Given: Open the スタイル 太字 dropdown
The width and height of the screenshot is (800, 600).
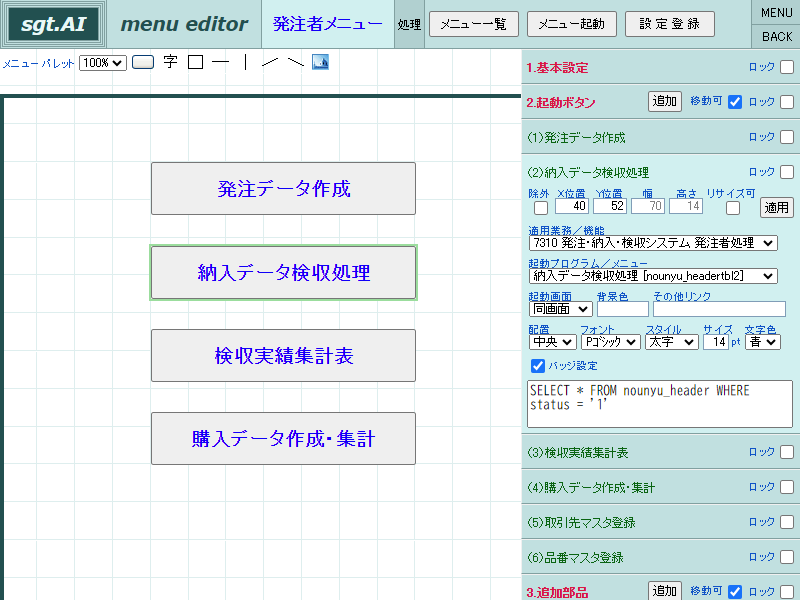Looking at the screenshot, I should click(x=671, y=342).
